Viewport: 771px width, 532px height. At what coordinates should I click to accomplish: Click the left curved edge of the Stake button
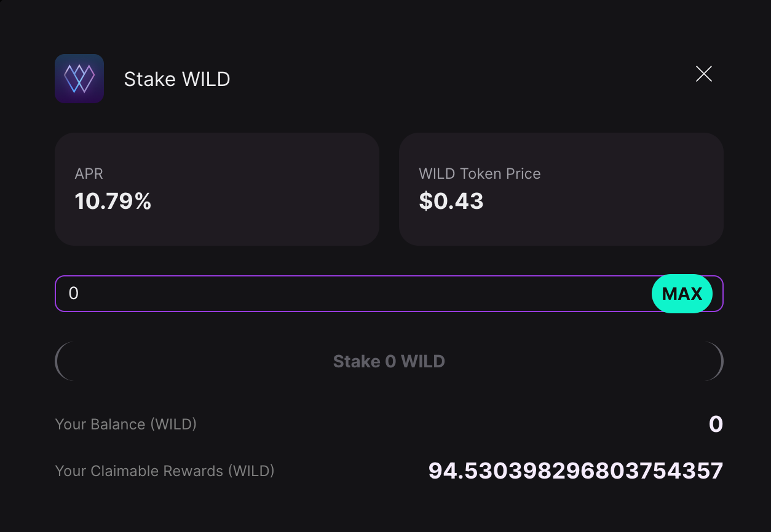click(x=58, y=361)
